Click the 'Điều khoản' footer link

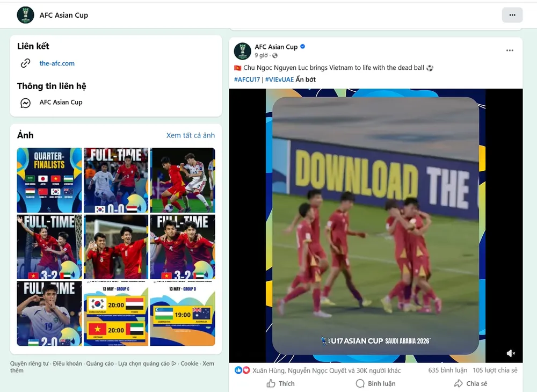click(68, 364)
